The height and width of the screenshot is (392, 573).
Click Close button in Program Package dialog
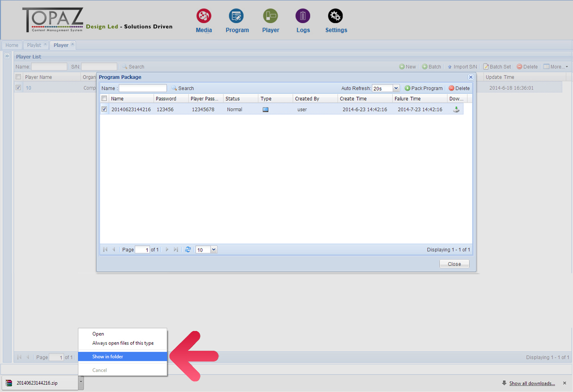[x=454, y=264]
